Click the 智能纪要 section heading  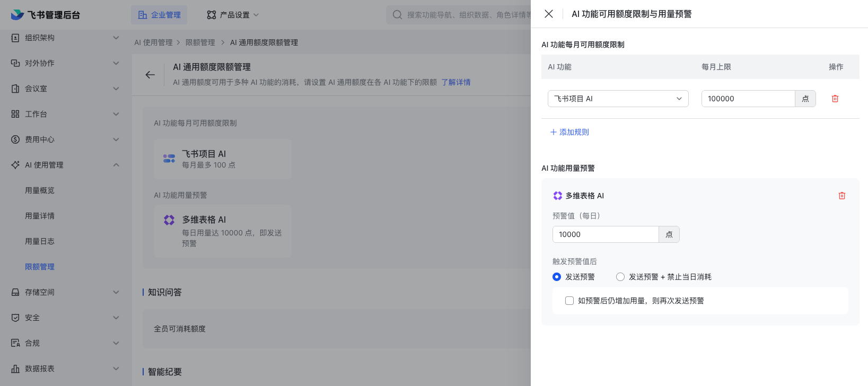pos(165,372)
